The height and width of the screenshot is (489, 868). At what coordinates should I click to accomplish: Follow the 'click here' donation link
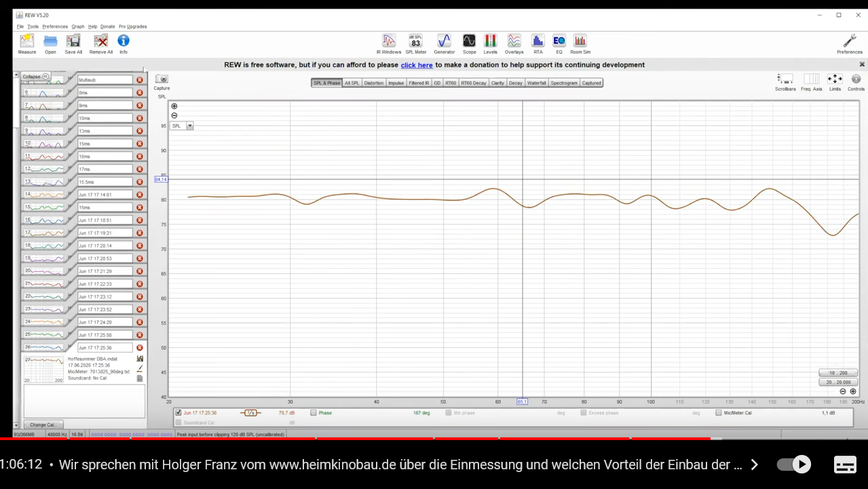(417, 65)
